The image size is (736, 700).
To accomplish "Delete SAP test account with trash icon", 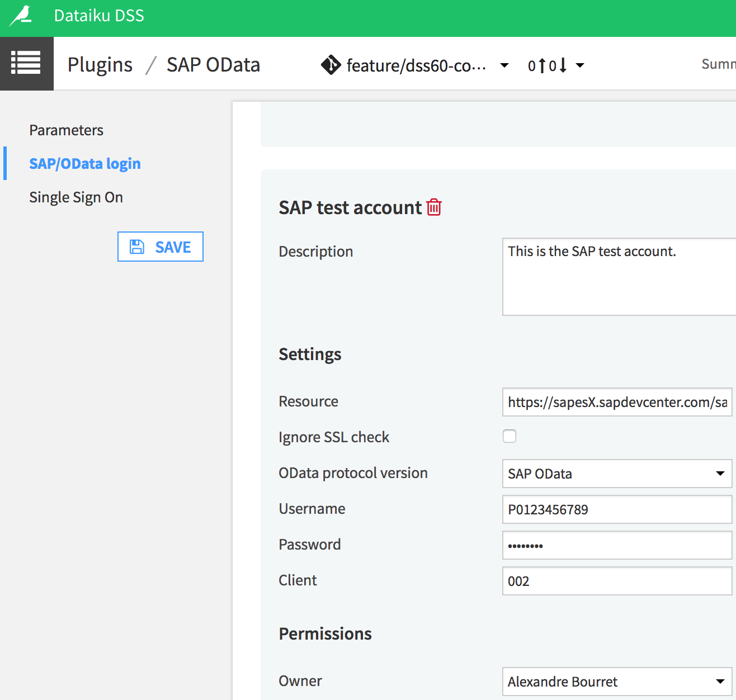I will tap(434, 207).
